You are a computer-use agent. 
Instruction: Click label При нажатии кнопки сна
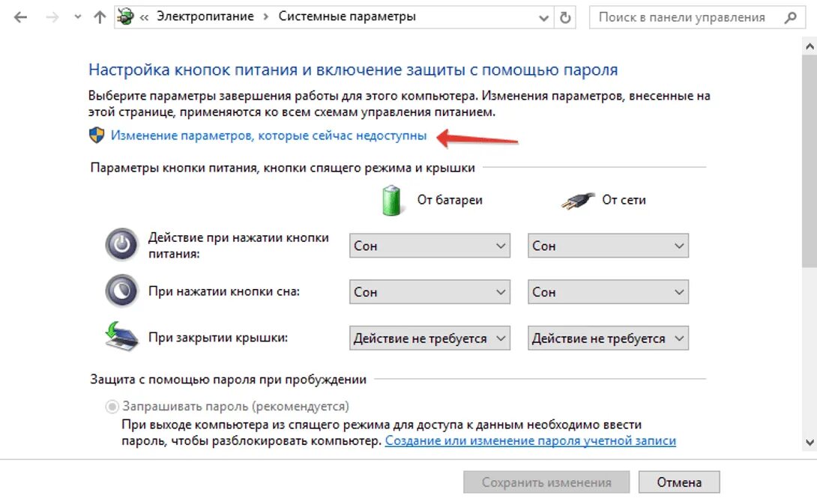pos(224,291)
